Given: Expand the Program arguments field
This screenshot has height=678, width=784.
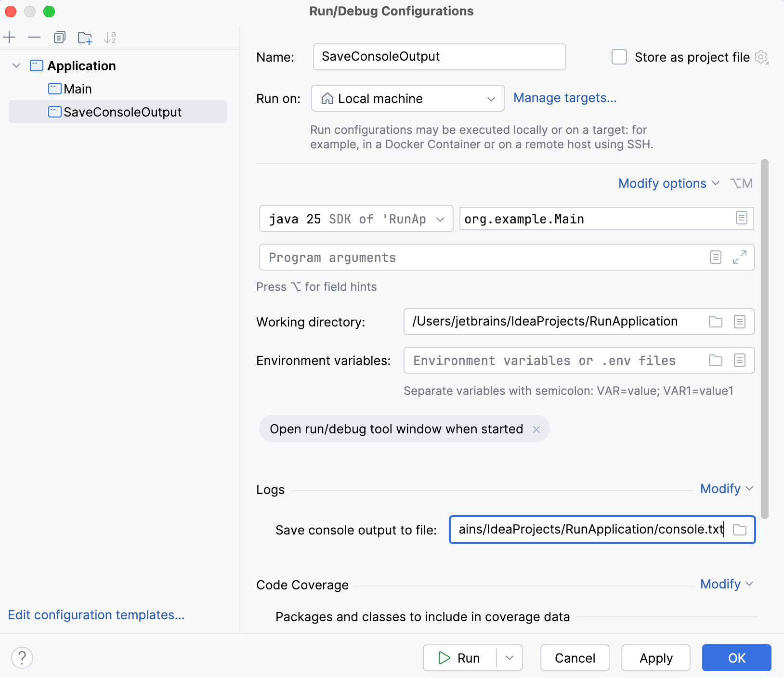Looking at the screenshot, I should [x=739, y=257].
